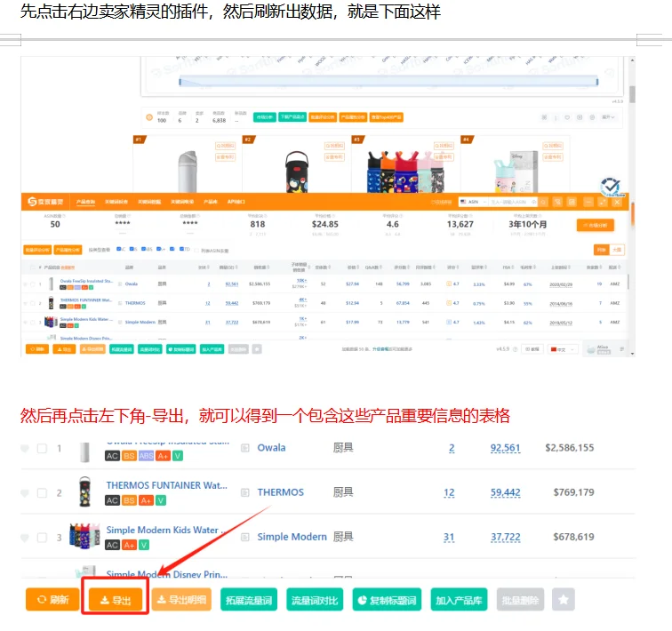The image size is (672, 631).
Task: Click the green 加入产品库 button in enlarged toolbar
Action: click(x=459, y=600)
